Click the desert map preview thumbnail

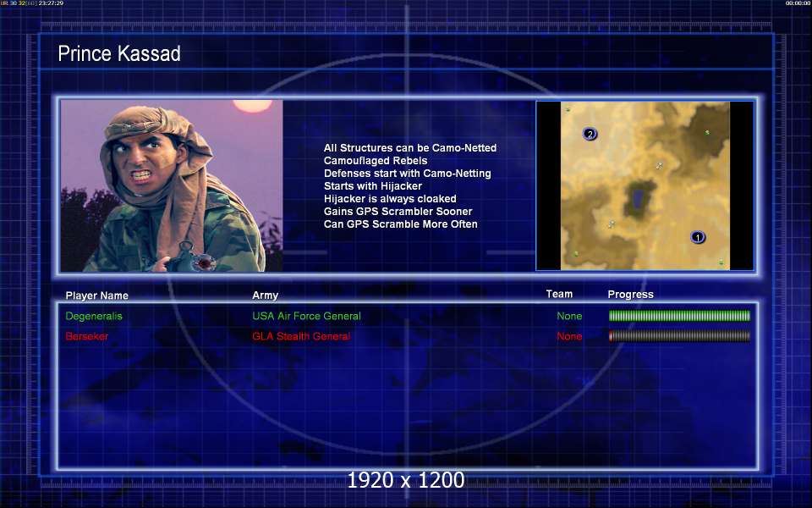click(x=645, y=185)
